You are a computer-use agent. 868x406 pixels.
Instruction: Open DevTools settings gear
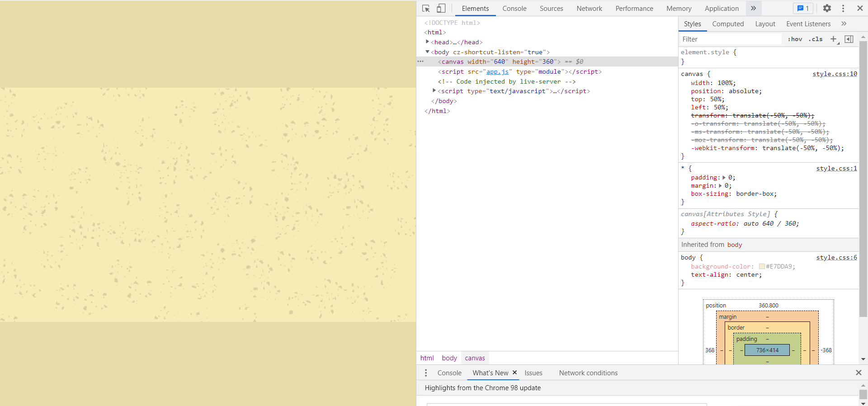pyautogui.click(x=827, y=9)
